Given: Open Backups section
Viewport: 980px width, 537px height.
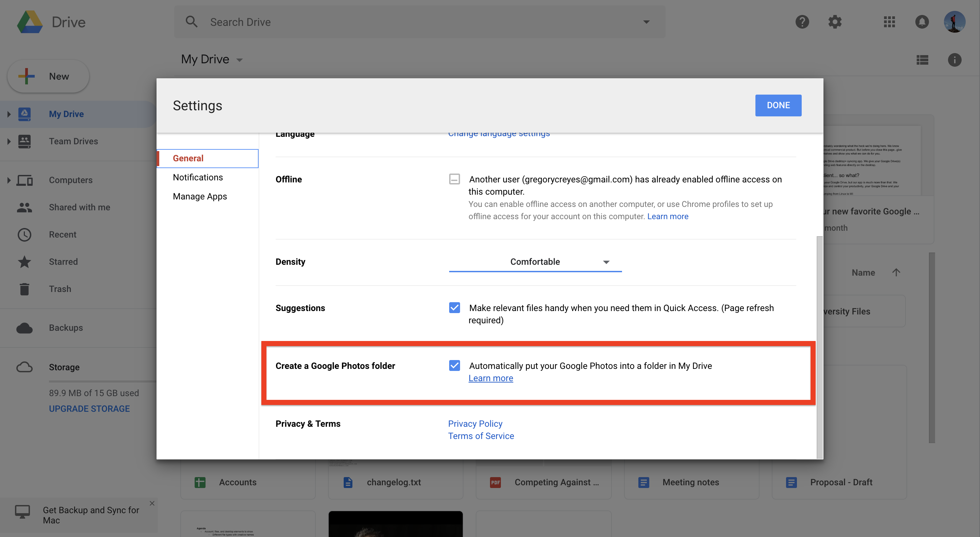Looking at the screenshot, I should pyautogui.click(x=65, y=327).
